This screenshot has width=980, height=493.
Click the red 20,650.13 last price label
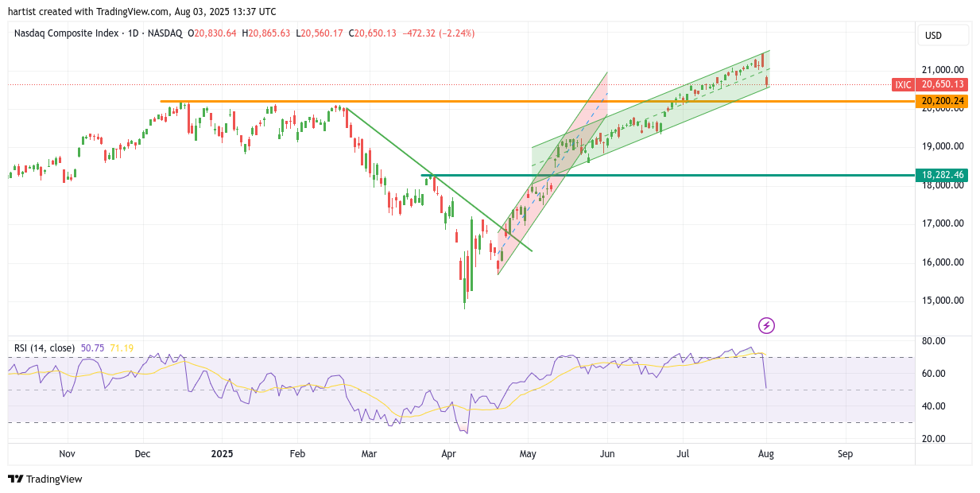pyautogui.click(x=942, y=84)
